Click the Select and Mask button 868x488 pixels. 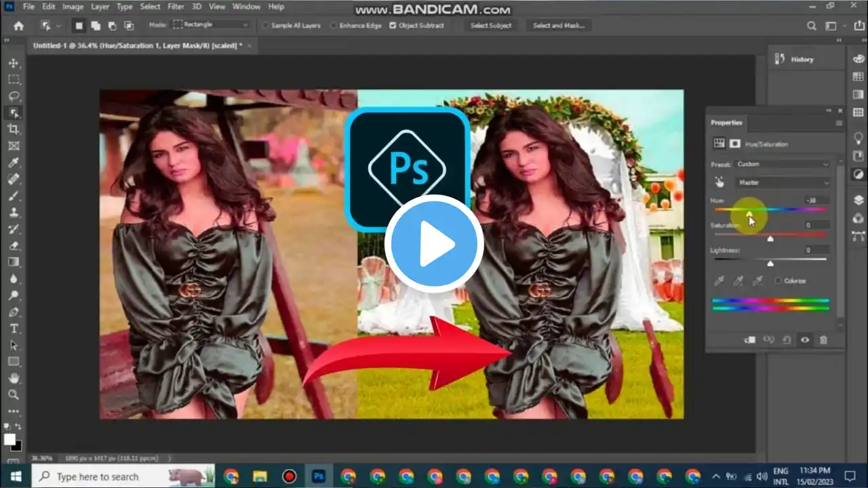(559, 26)
